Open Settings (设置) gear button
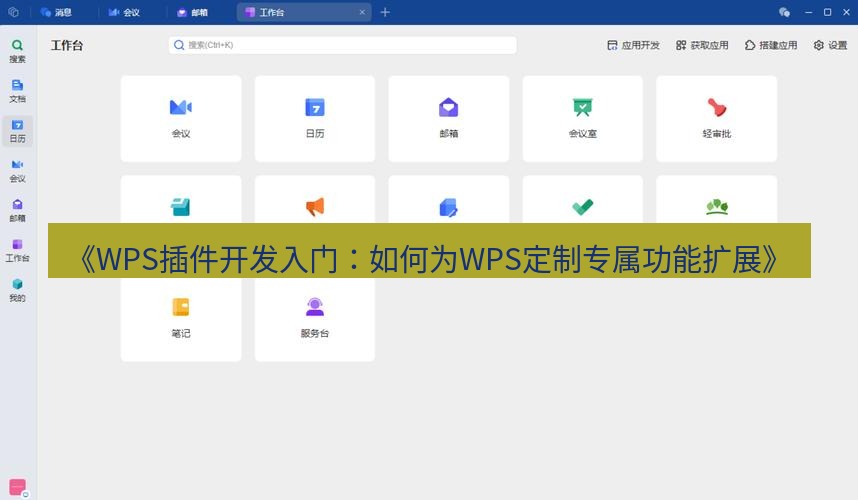 (x=830, y=45)
